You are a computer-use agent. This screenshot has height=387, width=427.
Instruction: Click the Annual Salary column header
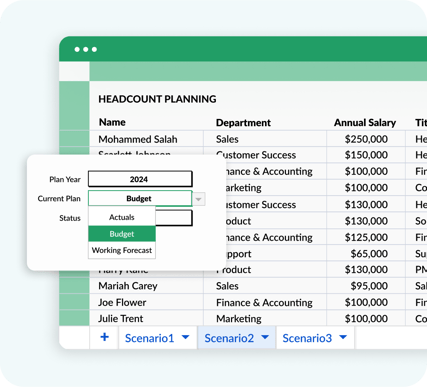[365, 123]
